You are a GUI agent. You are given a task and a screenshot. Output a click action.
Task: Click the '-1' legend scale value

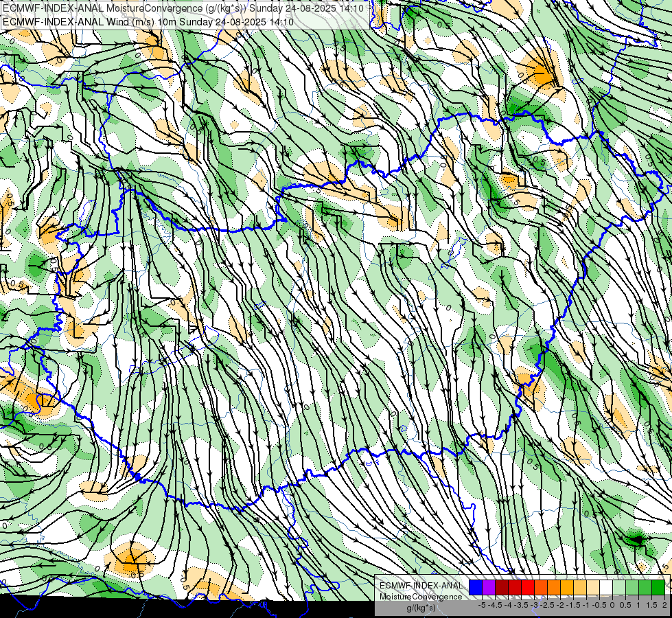(586, 605)
